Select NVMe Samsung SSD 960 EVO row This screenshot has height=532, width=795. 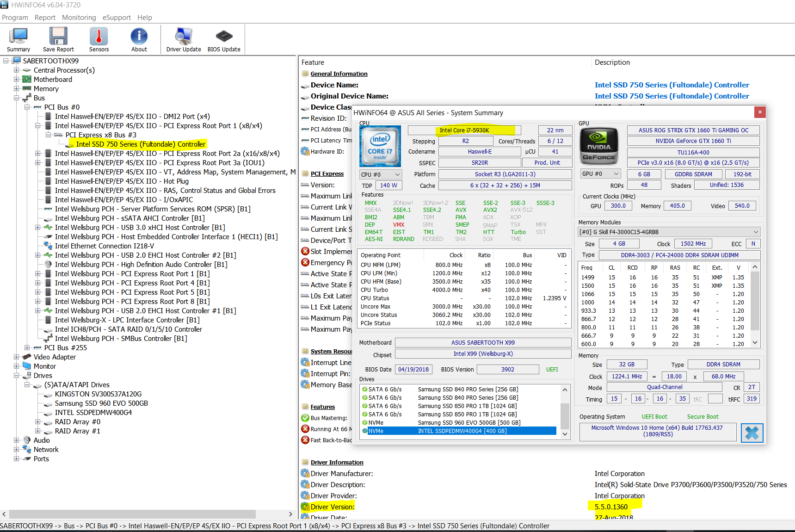point(459,422)
